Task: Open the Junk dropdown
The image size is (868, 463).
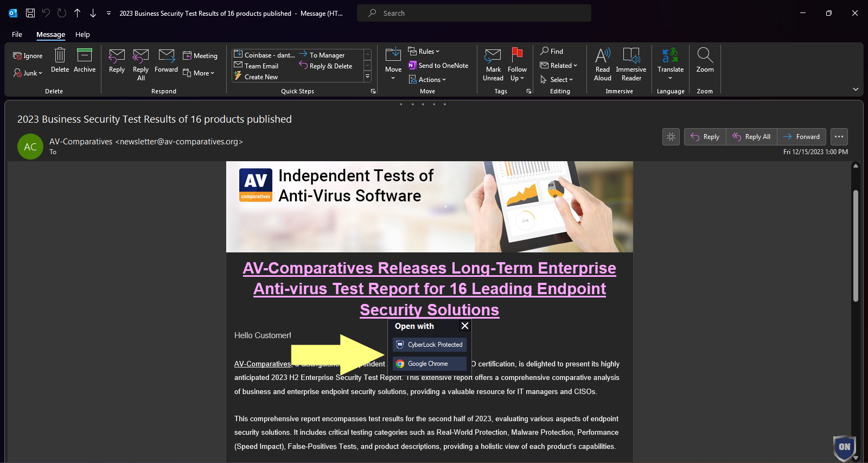Action: (28, 73)
